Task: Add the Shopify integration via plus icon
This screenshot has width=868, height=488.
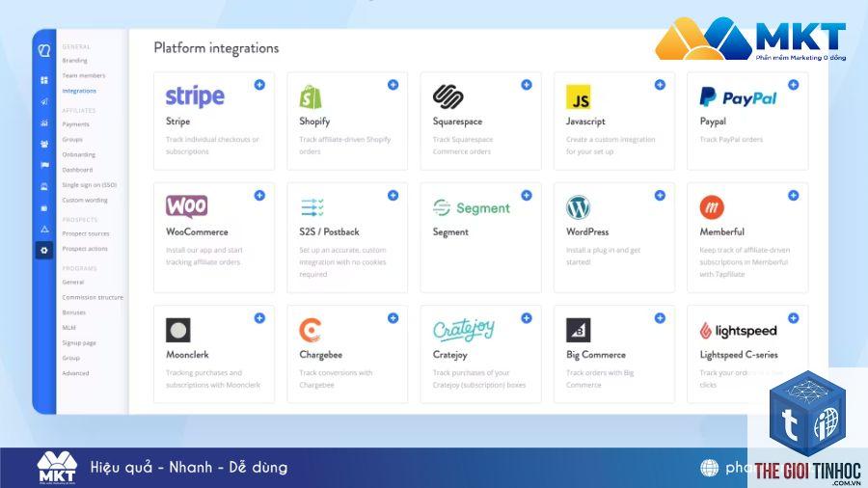Action: [x=393, y=85]
